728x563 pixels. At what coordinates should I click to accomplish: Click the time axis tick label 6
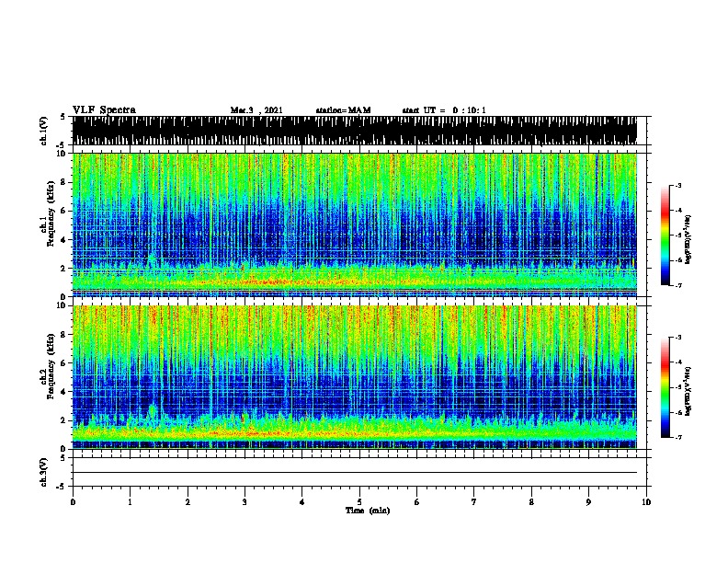tap(417, 502)
